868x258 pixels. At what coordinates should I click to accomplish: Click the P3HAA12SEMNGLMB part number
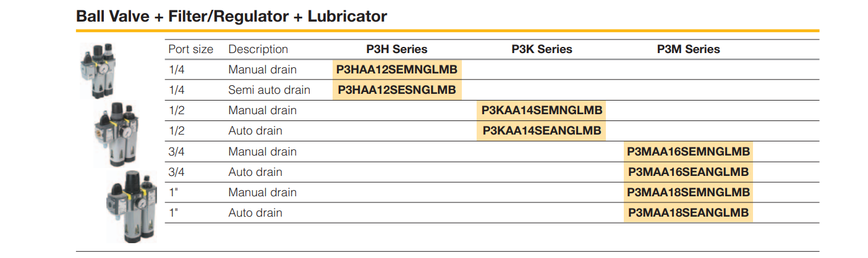click(x=397, y=70)
